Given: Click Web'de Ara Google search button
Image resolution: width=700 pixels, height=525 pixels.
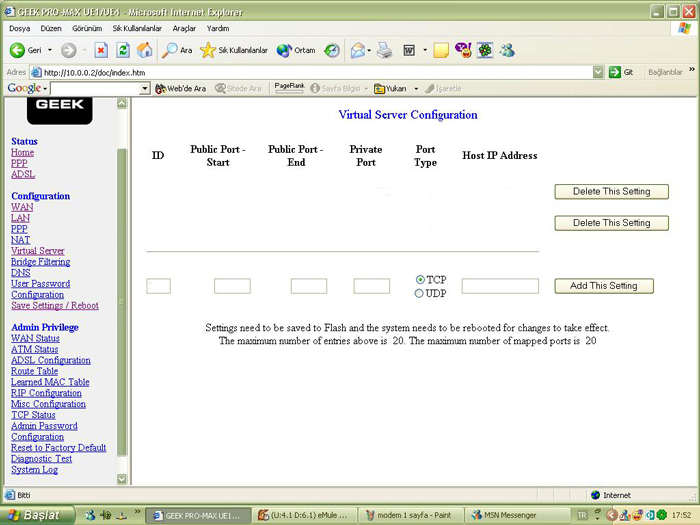Looking at the screenshot, I should pyautogui.click(x=180, y=88).
